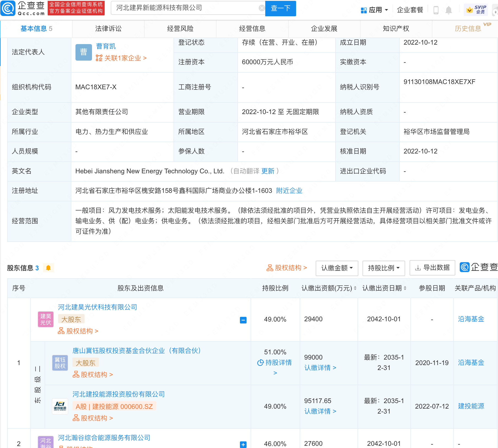Click the SVIP member crown badge

(476, 10)
